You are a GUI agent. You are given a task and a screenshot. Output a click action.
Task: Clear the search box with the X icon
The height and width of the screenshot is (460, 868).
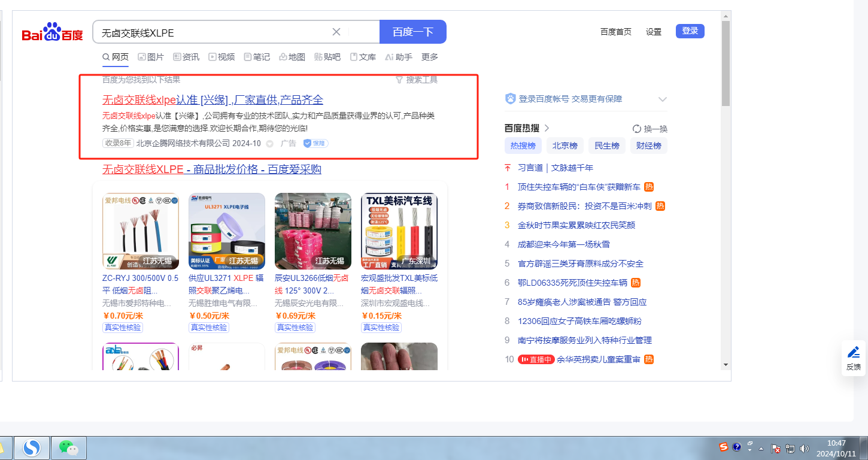click(336, 32)
